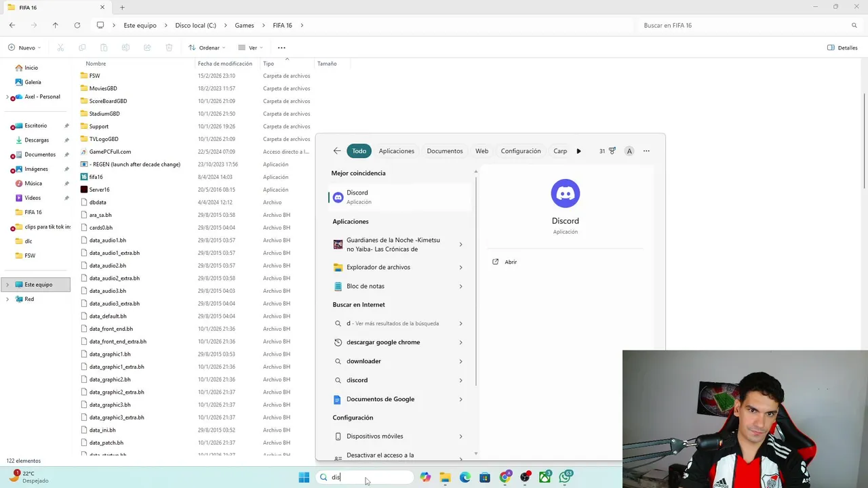
Task: Open Google Chrome from taskbar
Action: point(505,477)
